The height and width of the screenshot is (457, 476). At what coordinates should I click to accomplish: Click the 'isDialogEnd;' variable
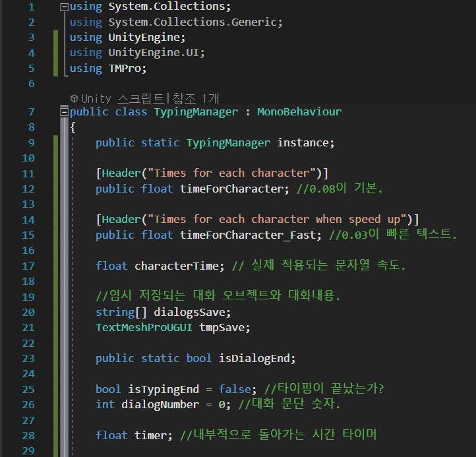click(x=257, y=359)
